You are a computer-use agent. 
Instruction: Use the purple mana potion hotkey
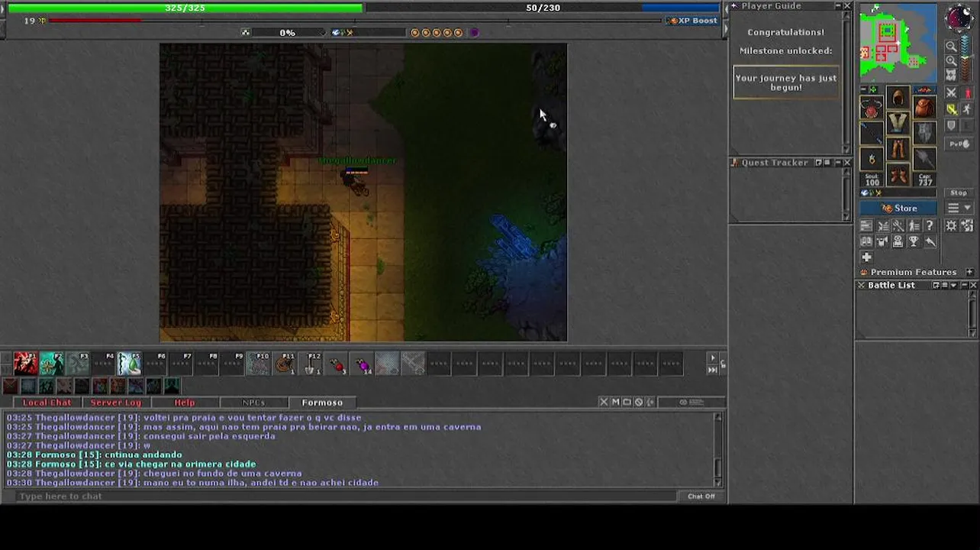click(x=363, y=364)
